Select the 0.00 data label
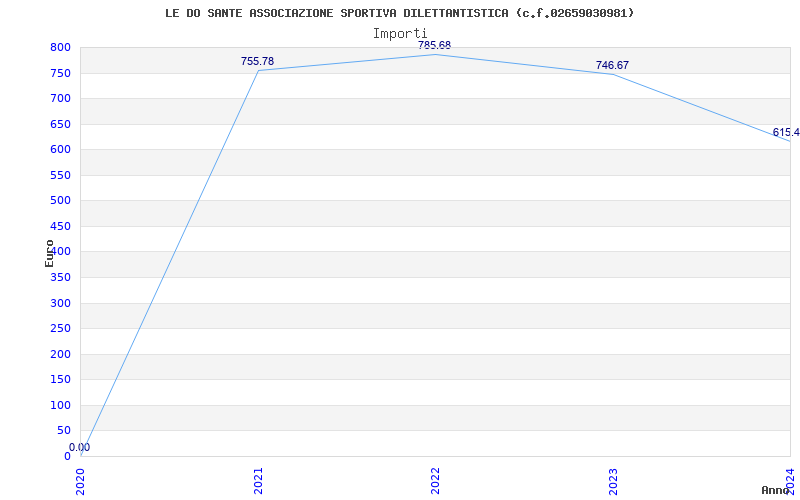 click(80, 447)
